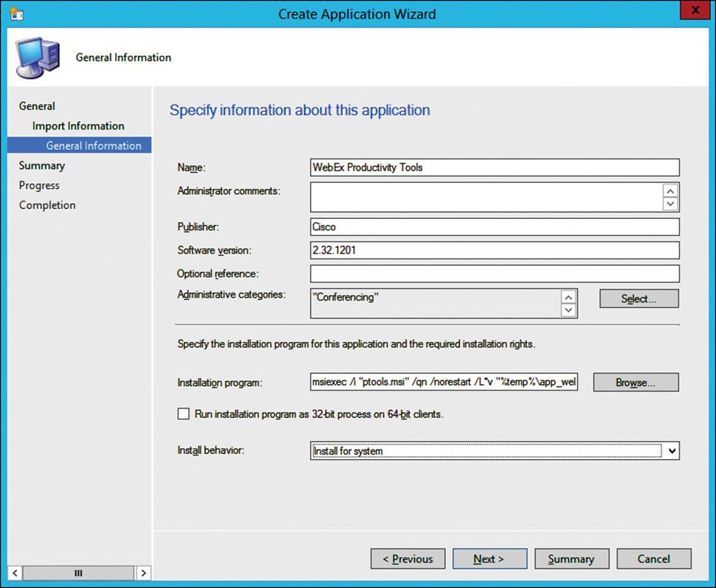Click the Publisher field containing Cisco
The height and width of the screenshot is (588, 716).
tap(495, 227)
